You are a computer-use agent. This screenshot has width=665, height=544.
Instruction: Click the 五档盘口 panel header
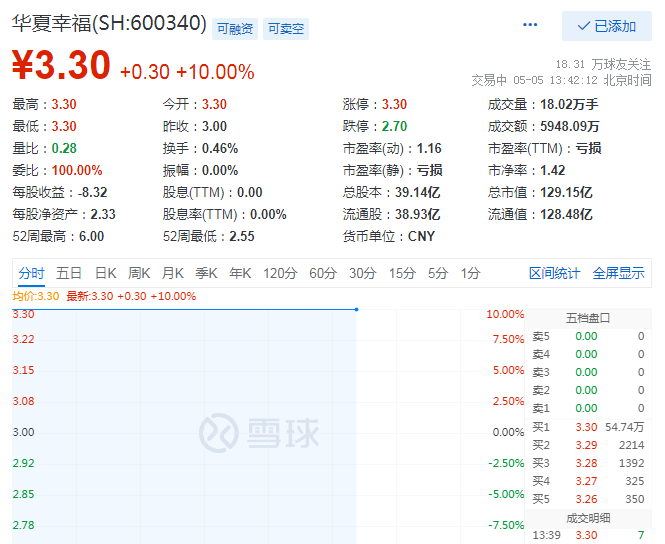588,318
